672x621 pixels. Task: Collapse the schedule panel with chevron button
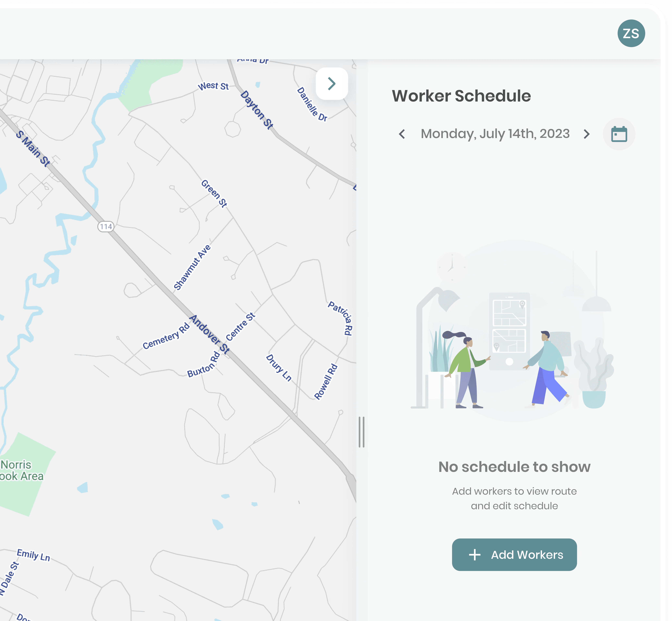(331, 84)
